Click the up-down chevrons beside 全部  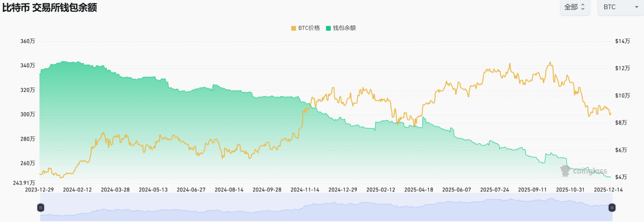(x=583, y=7)
